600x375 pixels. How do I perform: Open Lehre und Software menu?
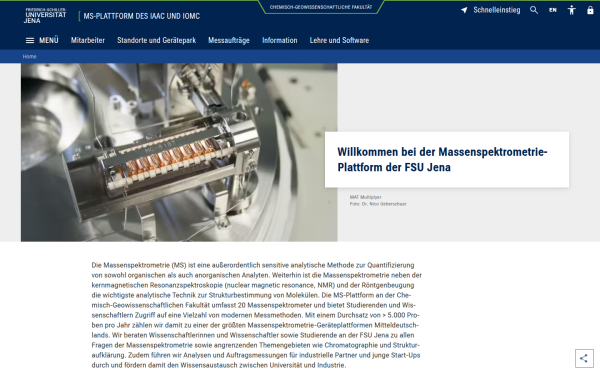point(339,41)
